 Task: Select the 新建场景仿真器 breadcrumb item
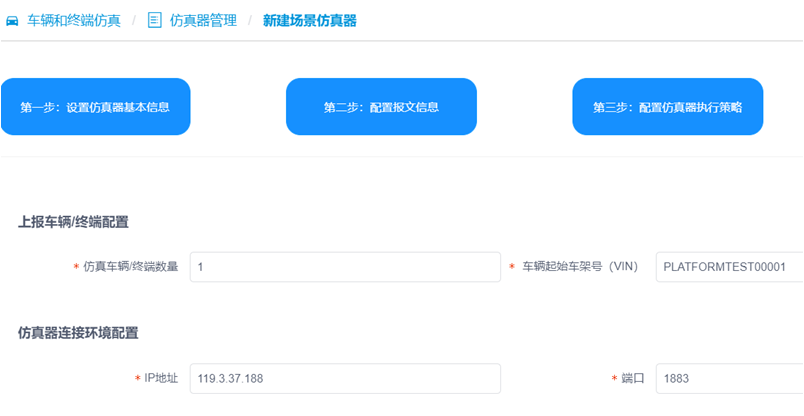tap(309, 20)
